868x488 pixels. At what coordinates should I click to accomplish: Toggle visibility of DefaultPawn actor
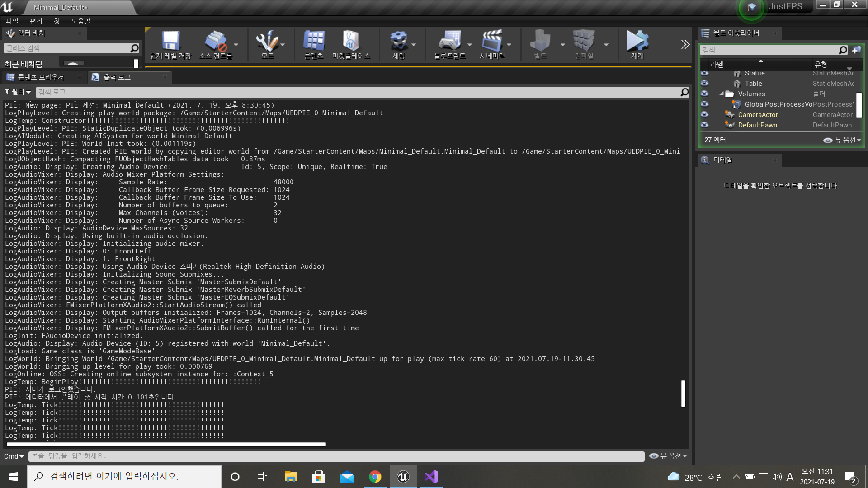[704, 125]
